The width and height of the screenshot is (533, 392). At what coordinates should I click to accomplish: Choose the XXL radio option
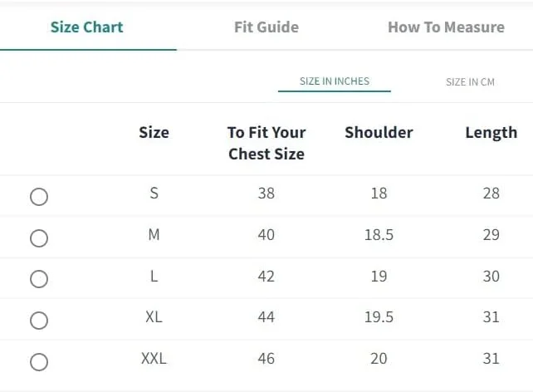[x=39, y=362]
